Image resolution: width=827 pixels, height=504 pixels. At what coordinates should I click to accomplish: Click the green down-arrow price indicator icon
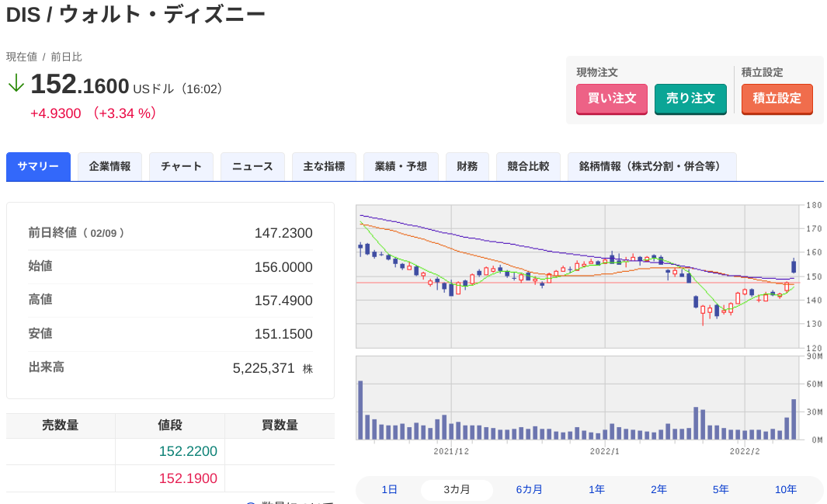[x=16, y=83]
